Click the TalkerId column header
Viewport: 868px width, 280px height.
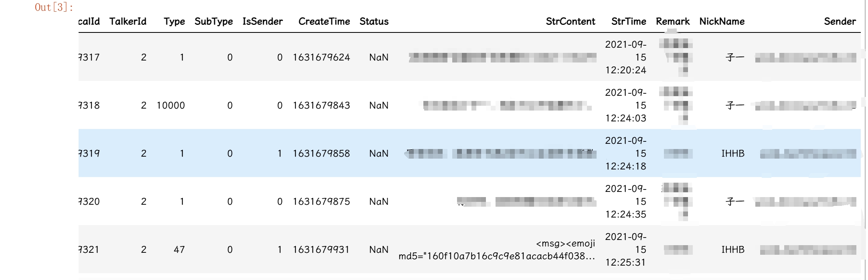click(128, 22)
